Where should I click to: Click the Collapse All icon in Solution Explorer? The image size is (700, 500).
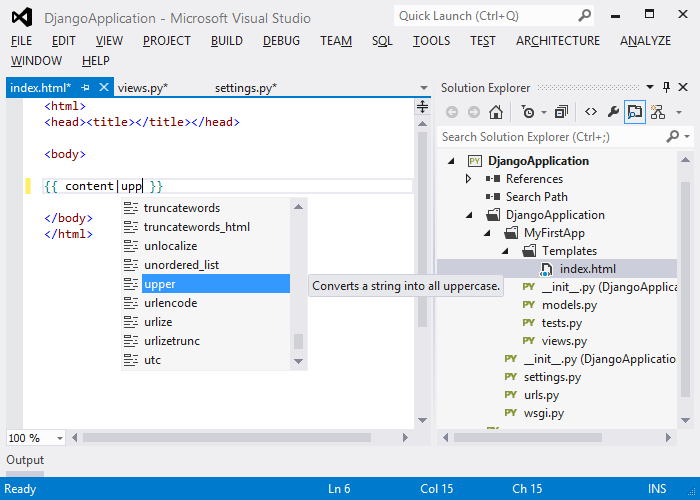[561, 112]
